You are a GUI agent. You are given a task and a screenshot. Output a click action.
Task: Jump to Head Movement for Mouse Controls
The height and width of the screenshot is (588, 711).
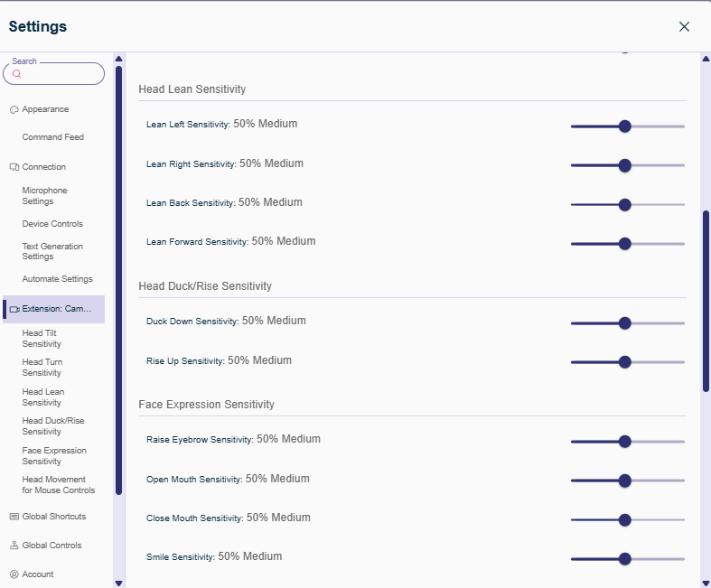59,485
